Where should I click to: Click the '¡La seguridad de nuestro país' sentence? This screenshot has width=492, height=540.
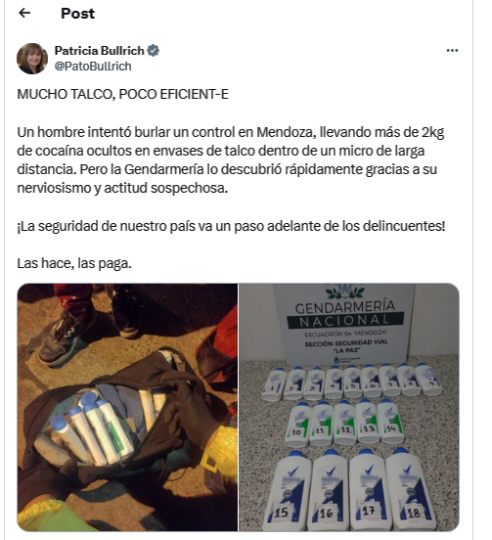231,226
